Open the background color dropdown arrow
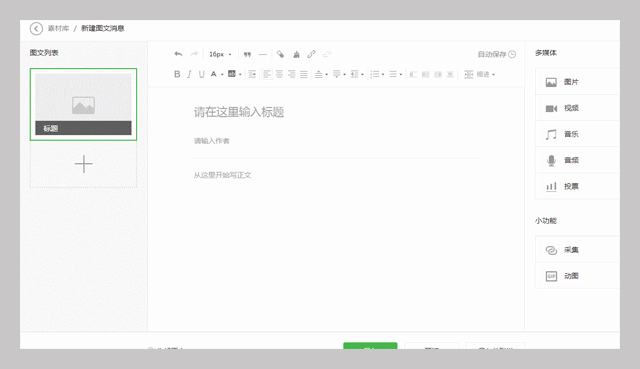 [x=240, y=74]
